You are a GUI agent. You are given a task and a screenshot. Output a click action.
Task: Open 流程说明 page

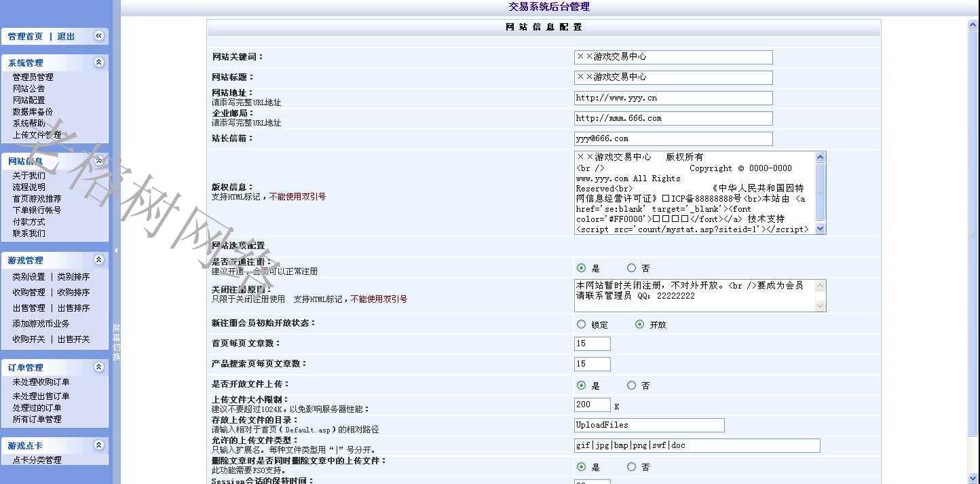click(29, 187)
